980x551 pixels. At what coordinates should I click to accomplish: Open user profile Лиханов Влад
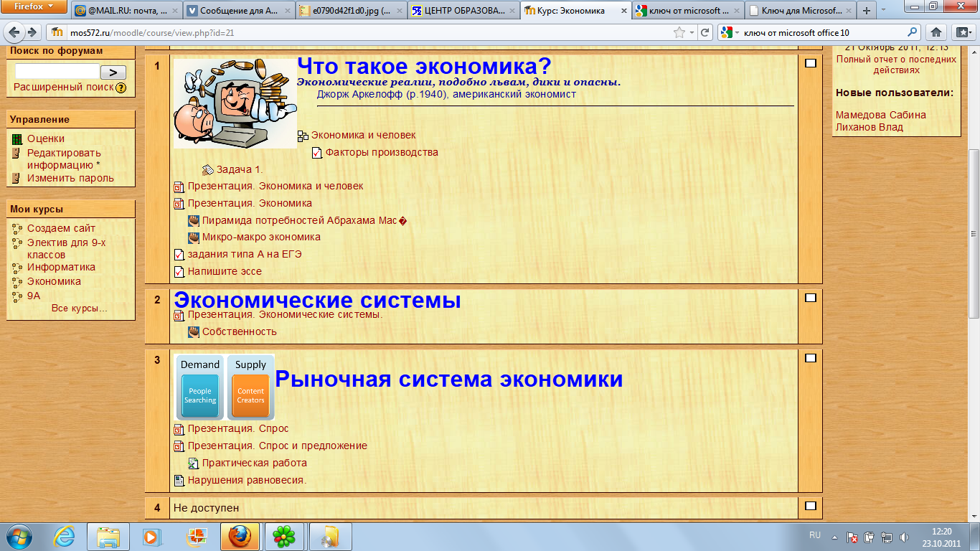point(870,128)
